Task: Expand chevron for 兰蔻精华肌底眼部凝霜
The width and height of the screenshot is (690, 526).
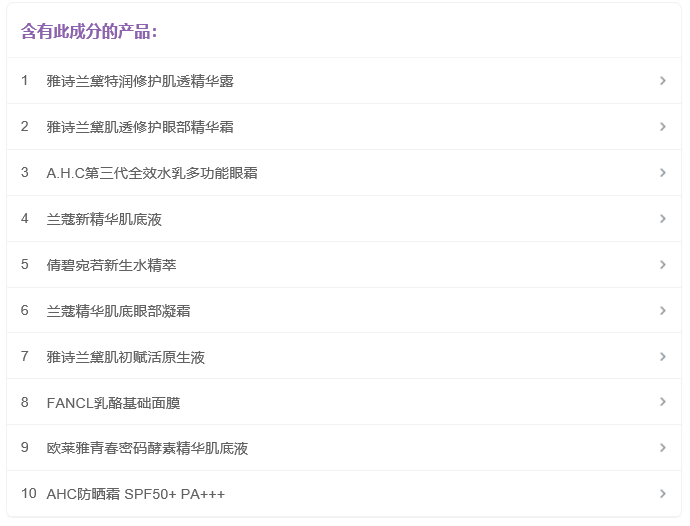Action: pyautogui.click(x=662, y=311)
